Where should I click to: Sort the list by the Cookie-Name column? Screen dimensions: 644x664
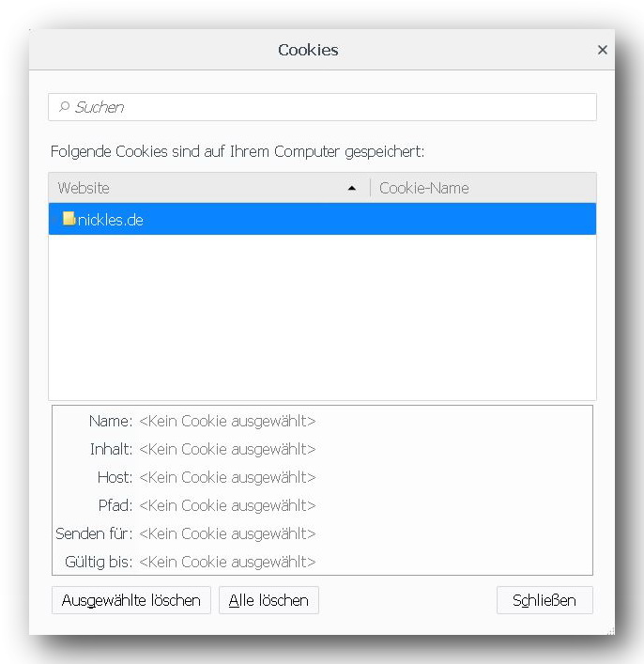tap(483, 188)
